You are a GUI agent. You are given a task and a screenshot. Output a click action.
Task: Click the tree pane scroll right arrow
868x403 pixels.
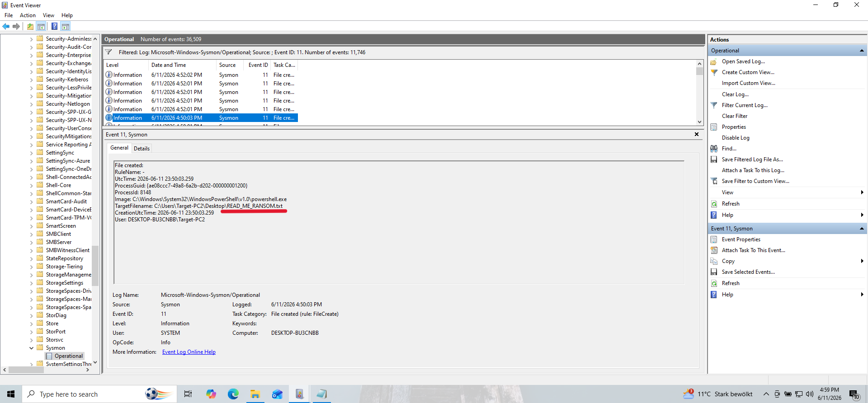[x=88, y=370]
